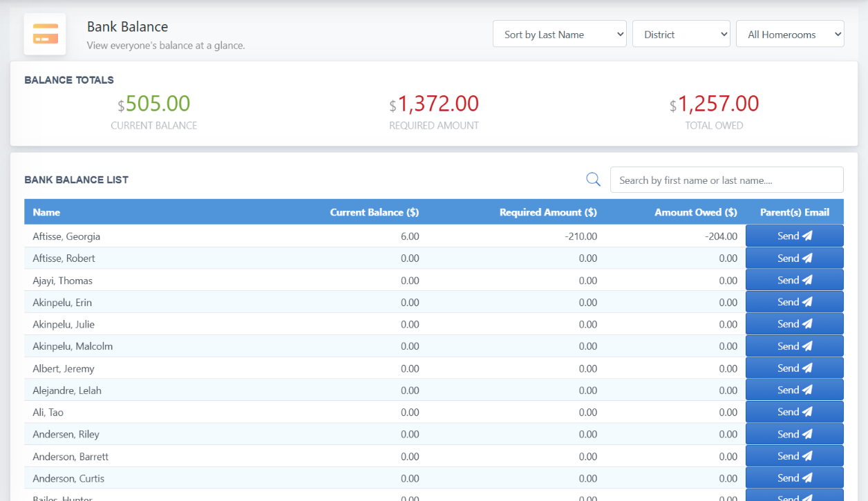Send email for Jeremy Albert row
Viewport: 868px width, 501px height.
(x=794, y=368)
